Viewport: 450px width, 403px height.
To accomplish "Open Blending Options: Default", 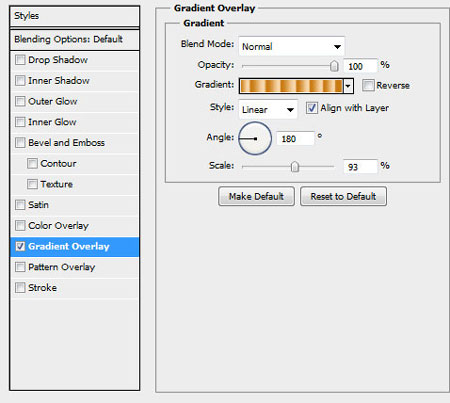I will (75, 40).
